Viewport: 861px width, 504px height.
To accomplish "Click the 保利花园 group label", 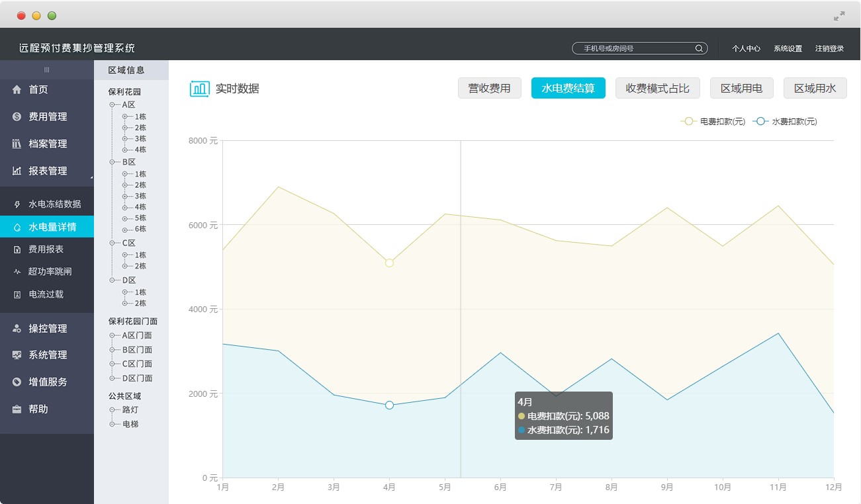I will coord(124,92).
